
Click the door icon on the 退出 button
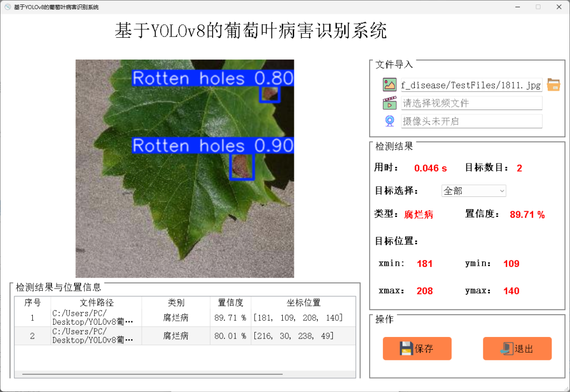(508, 349)
